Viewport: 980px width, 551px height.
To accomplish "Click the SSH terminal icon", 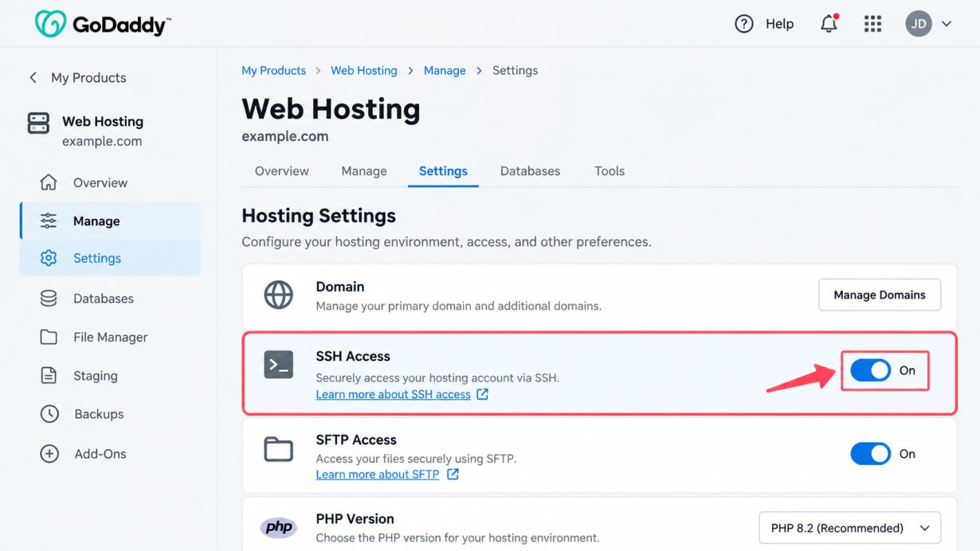I will (279, 365).
